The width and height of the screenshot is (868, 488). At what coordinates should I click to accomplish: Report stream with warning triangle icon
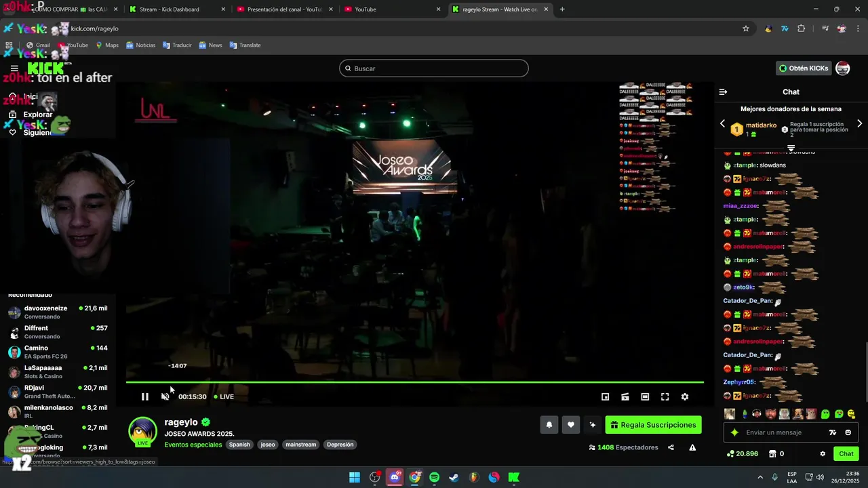click(692, 447)
